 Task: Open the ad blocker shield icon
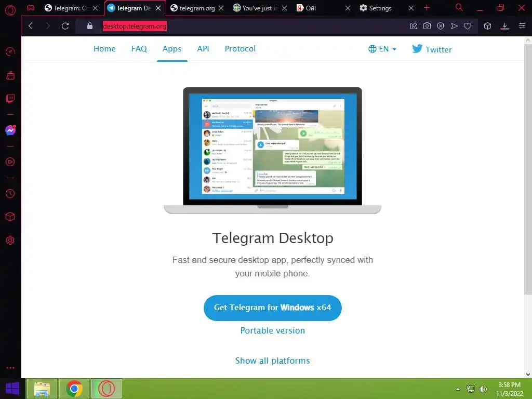click(441, 26)
